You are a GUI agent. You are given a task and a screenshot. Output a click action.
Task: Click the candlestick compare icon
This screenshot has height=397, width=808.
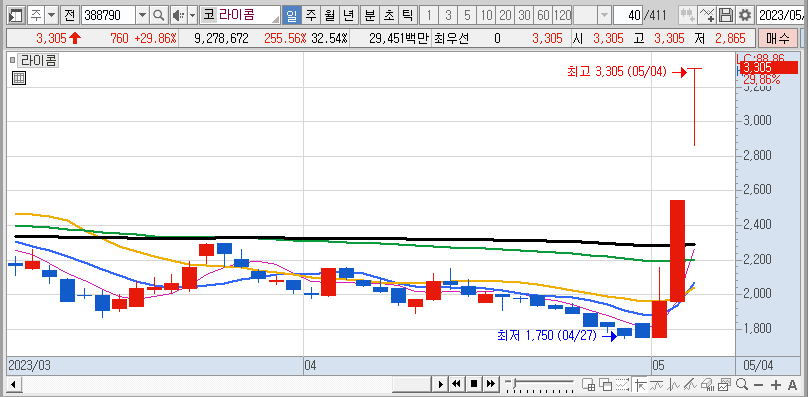tap(687, 15)
